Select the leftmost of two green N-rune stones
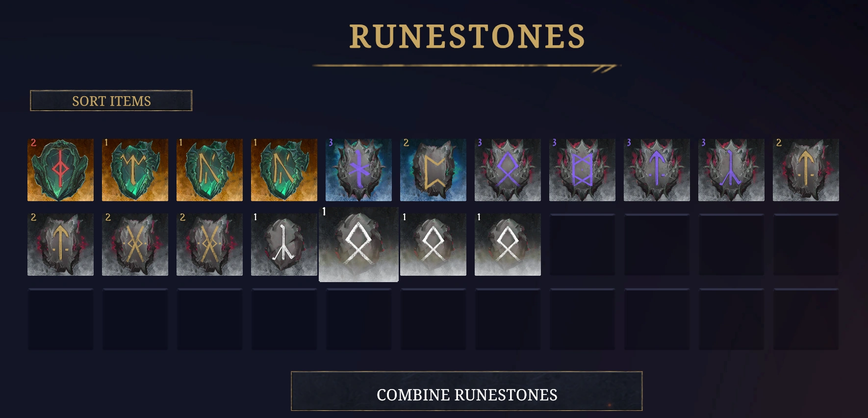Image resolution: width=868 pixels, height=418 pixels. 209,170
